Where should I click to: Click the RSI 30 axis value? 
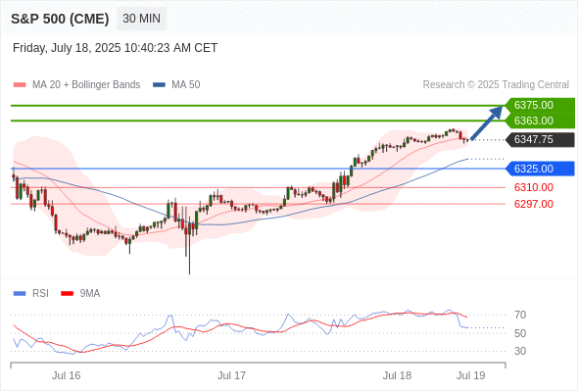pos(520,351)
